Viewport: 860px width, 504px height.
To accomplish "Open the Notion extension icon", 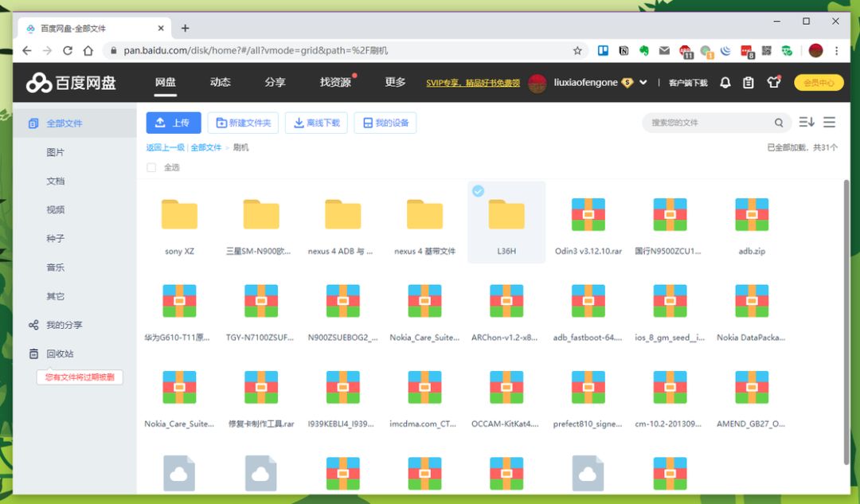I will pos(623,50).
